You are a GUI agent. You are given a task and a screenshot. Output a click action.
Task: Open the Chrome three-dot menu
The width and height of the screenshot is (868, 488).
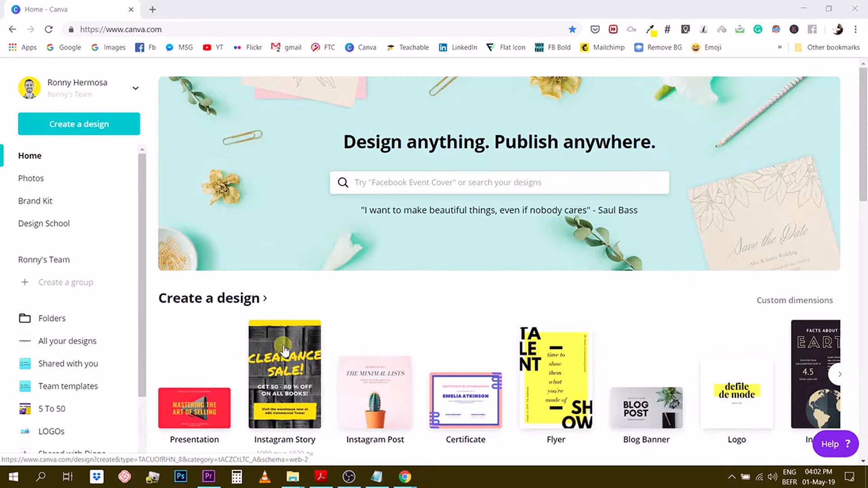tap(855, 29)
